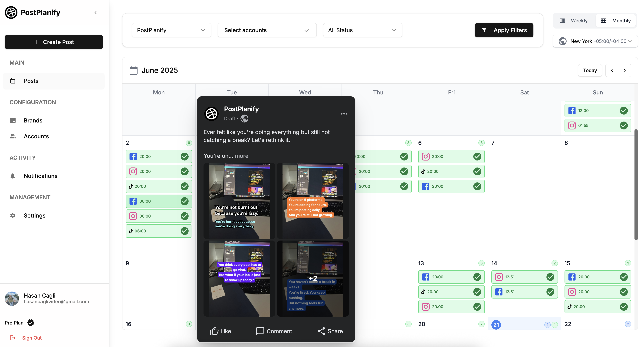
Task: Open the Posts menu item
Action: click(54, 81)
